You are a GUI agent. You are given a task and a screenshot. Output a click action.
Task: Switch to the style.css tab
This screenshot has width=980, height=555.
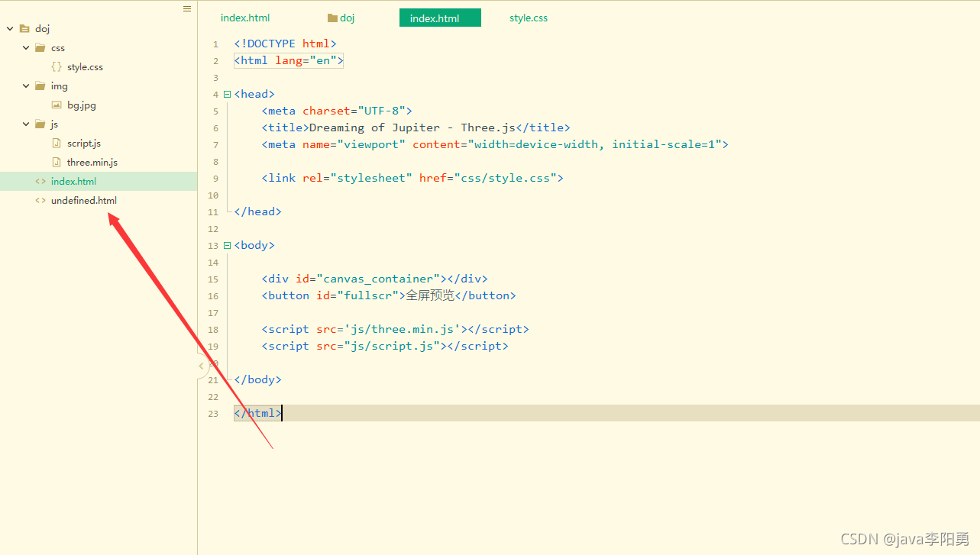click(529, 18)
